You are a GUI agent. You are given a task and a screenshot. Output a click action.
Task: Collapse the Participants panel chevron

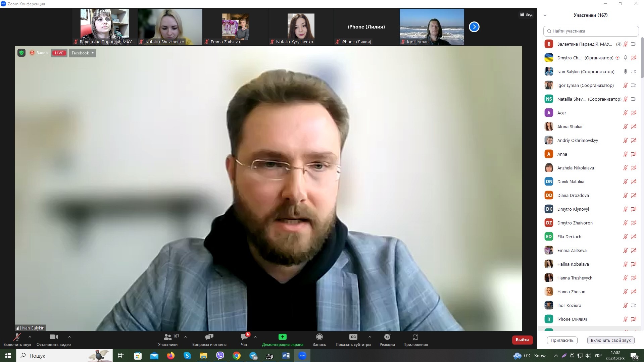(x=545, y=15)
